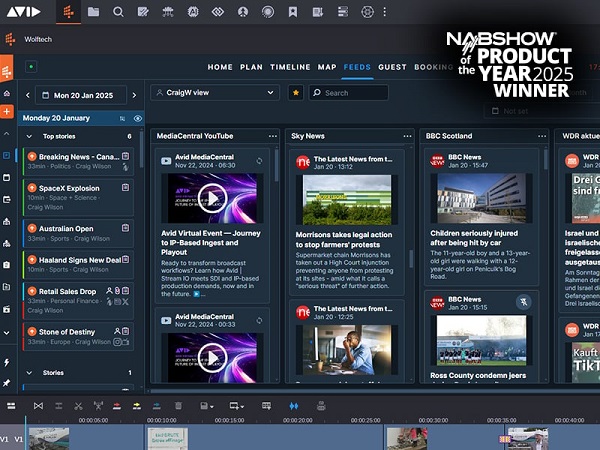
Task: Click the lightning bolt icon in sidebar
Action: (x=7, y=362)
